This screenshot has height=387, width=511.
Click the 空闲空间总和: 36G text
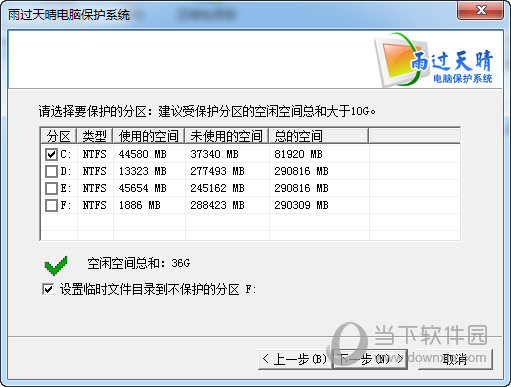tap(139, 263)
